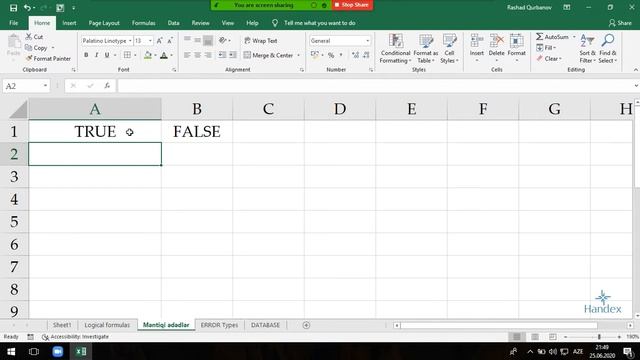
Task: Undo the last action
Action: 27,8
